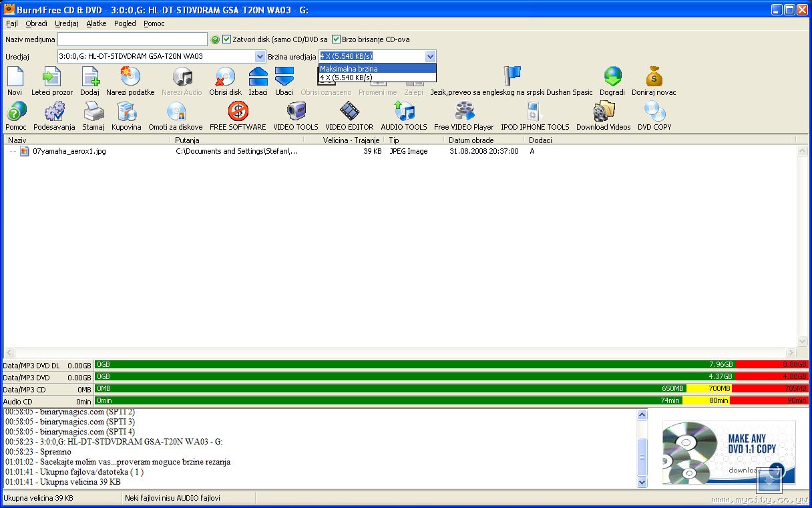Open the Alatke menu
Image resolution: width=812 pixels, height=508 pixels.
pyautogui.click(x=96, y=23)
